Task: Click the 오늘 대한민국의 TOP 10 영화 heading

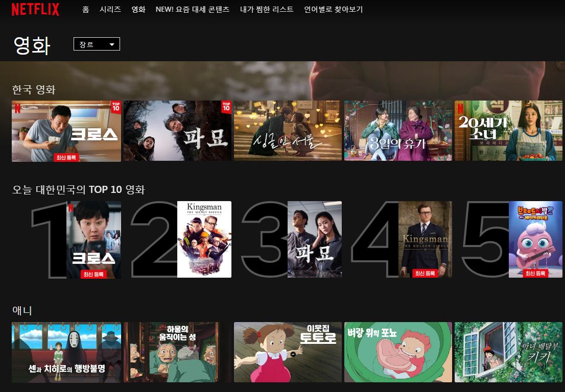Action: point(79,189)
